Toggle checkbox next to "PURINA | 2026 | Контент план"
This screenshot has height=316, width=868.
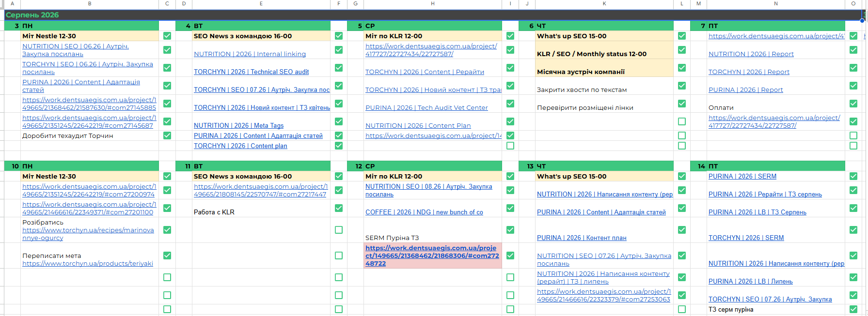pos(682,230)
